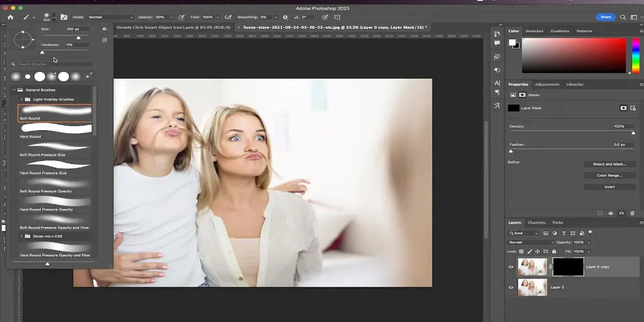This screenshot has height=322, width=644.
Task: Hide Layer 0 copy visibility eye
Action: click(x=511, y=267)
